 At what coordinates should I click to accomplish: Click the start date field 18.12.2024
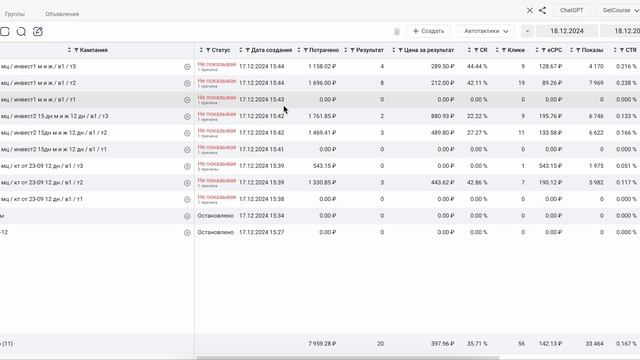pos(567,31)
